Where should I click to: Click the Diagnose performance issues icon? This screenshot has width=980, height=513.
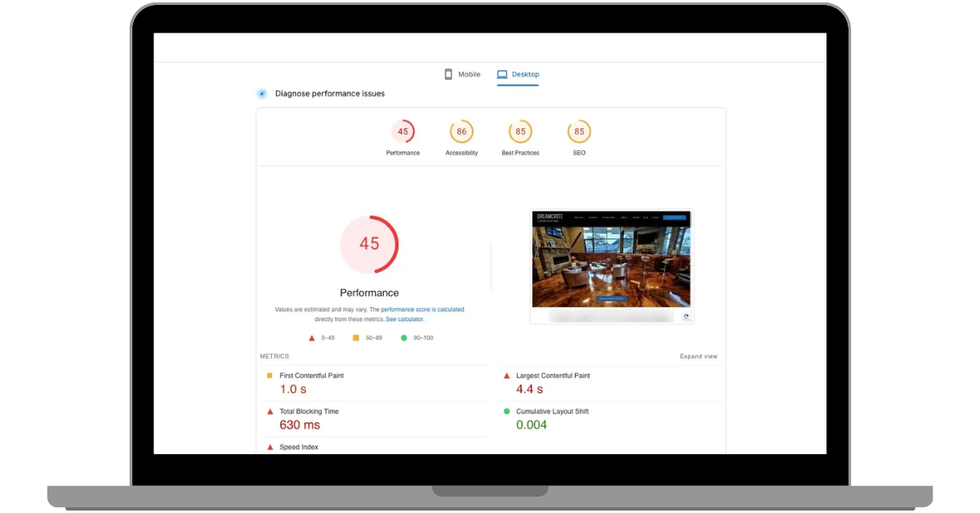262,94
